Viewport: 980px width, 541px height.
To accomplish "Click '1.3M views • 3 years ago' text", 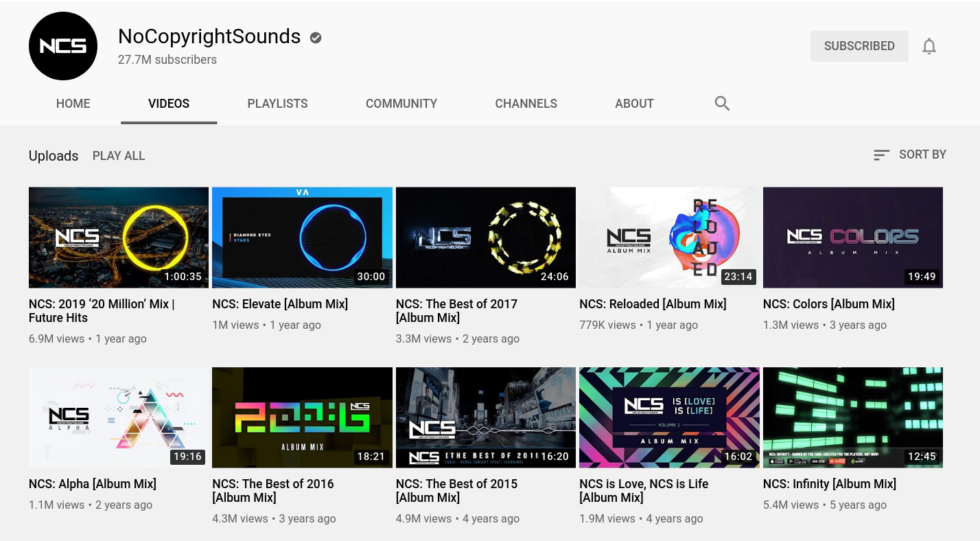I will click(x=825, y=325).
